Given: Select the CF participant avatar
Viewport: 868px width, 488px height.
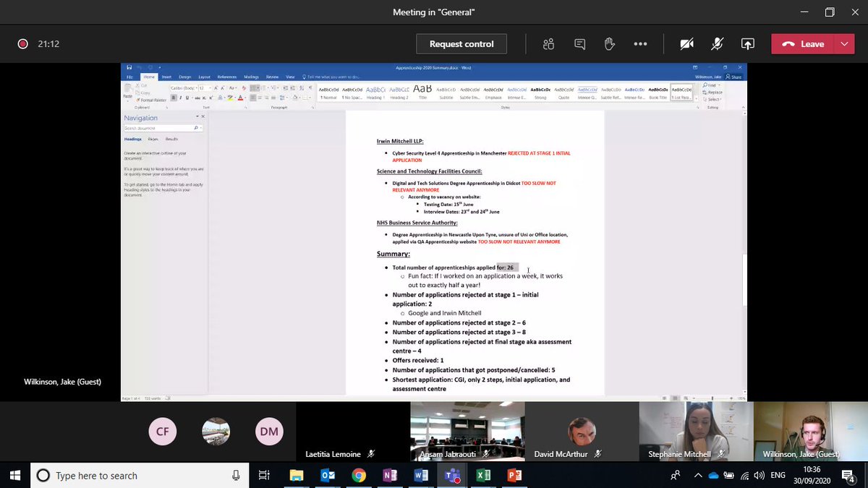Looking at the screenshot, I should coord(163,432).
